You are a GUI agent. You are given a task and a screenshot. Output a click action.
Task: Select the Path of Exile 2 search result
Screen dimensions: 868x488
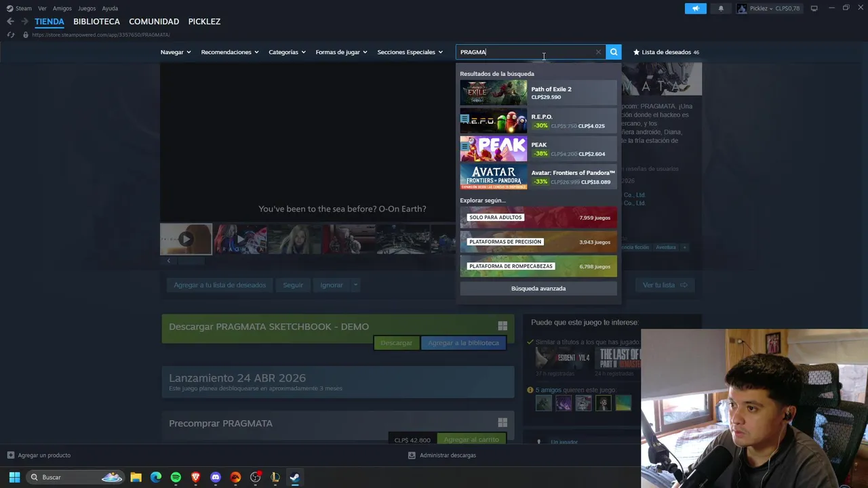538,93
